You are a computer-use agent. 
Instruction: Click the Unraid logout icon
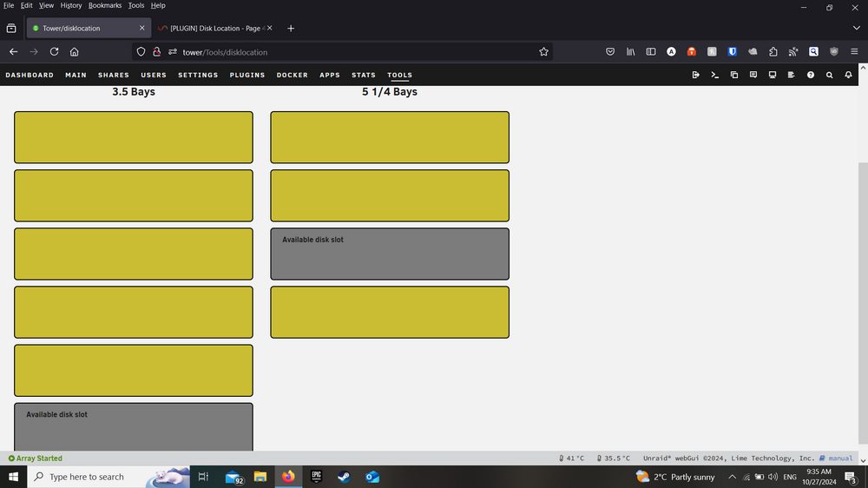point(696,75)
